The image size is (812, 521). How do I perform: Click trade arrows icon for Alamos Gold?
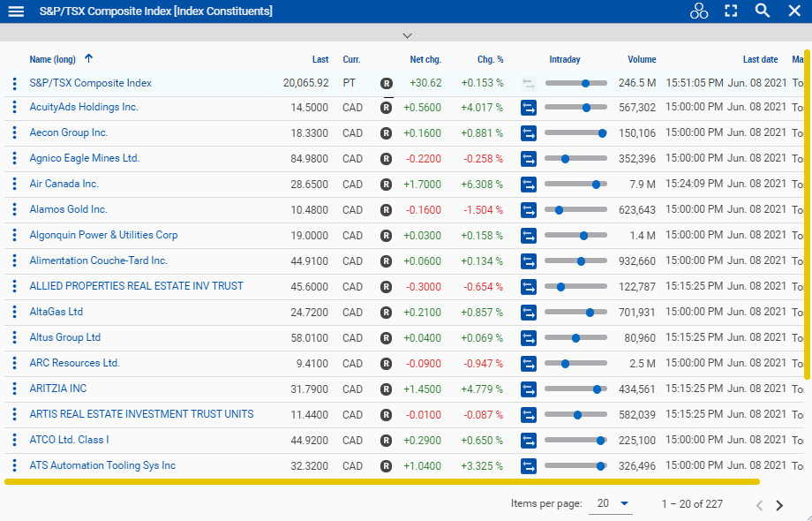pyautogui.click(x=528, y=210)
